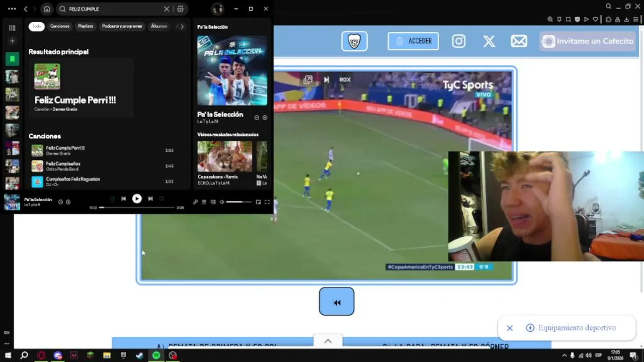This screenshot has height=362, width=644.
Task: Open connect to device icon
Action: coord(213,202)
